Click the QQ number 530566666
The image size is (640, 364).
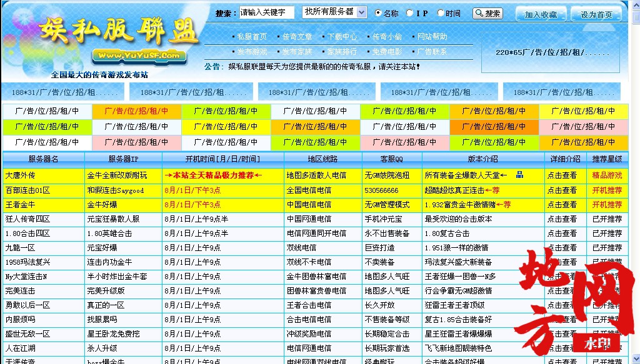click(x=382, y=191)
